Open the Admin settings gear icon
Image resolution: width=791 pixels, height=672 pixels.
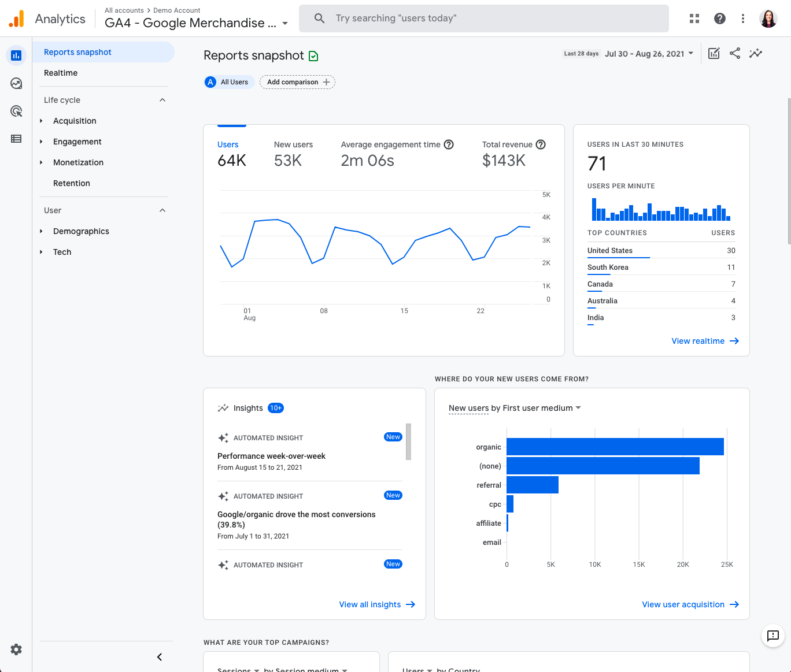16,649
